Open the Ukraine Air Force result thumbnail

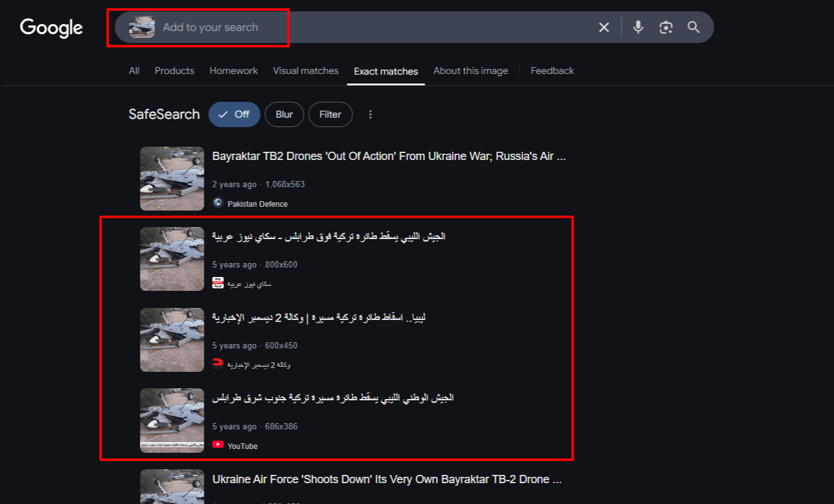pos(172,486)
